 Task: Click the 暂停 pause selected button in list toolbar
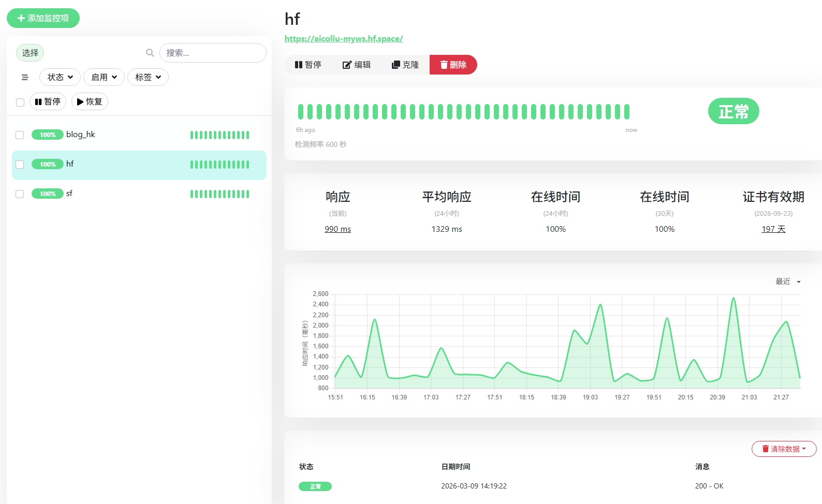click(48, 101)
